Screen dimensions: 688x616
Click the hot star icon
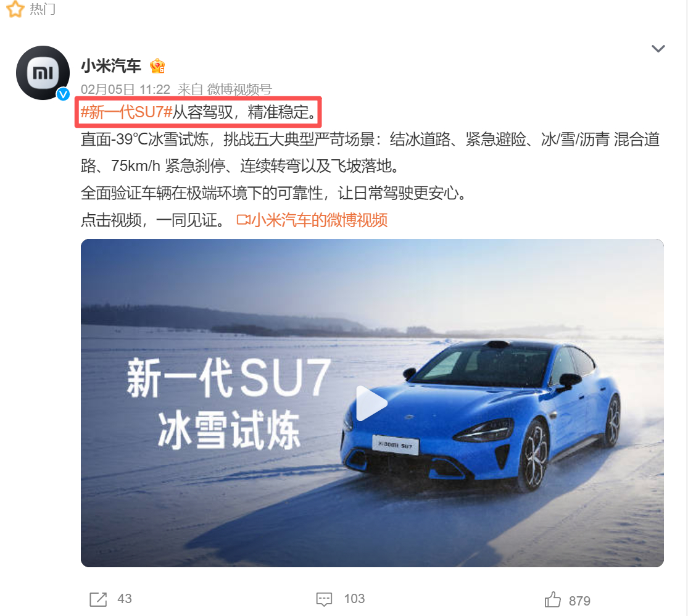15,9
